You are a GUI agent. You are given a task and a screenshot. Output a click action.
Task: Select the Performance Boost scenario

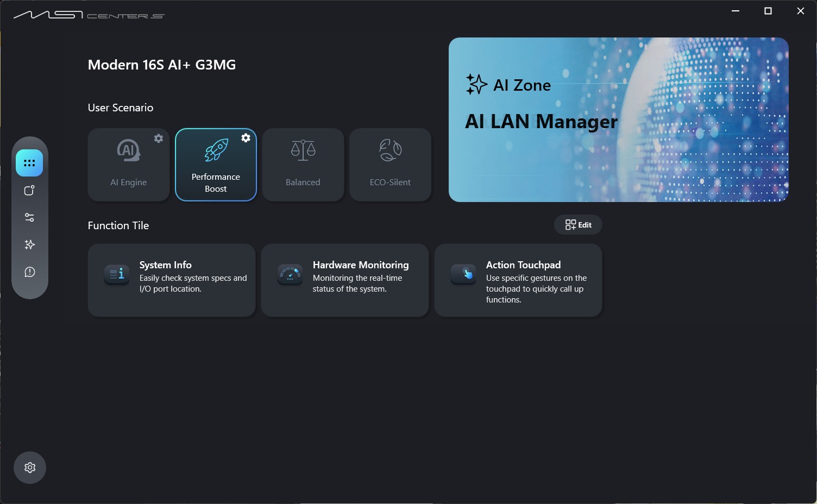pyautogui.click(x=216, y=165)
